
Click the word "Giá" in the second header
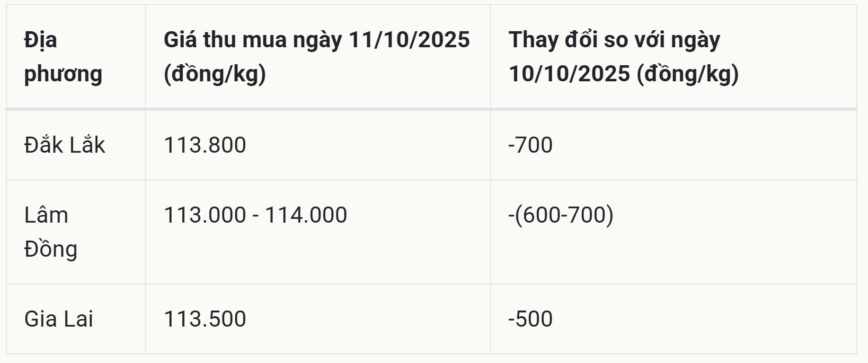180,40
